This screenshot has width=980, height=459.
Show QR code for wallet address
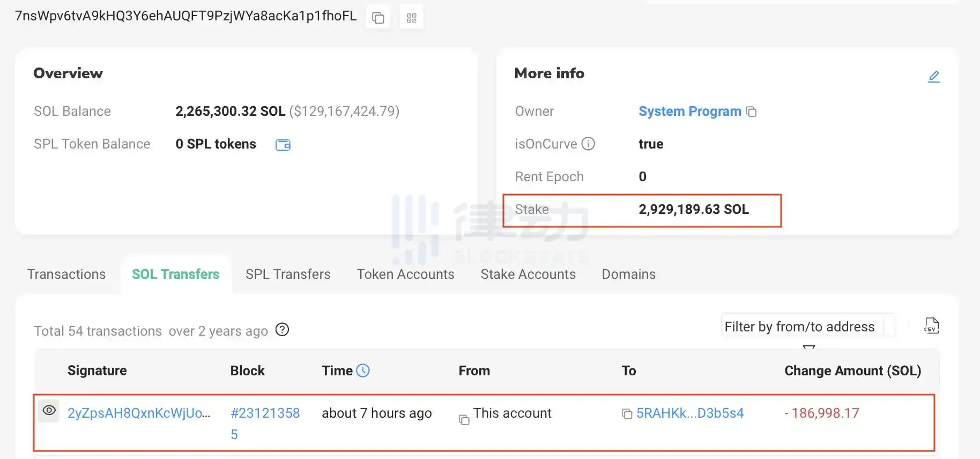click(x=412, y=18)
